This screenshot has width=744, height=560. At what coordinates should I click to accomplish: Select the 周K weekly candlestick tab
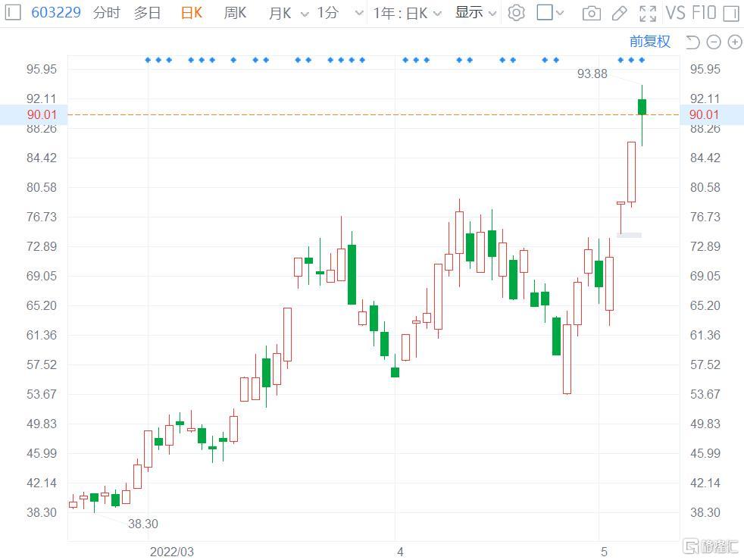tap(235, 12)
